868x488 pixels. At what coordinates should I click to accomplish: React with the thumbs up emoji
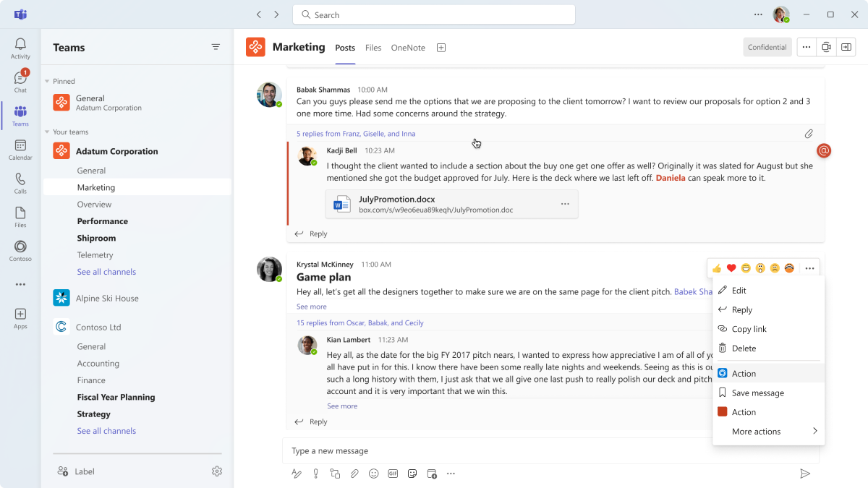click(x=717, y=268)
